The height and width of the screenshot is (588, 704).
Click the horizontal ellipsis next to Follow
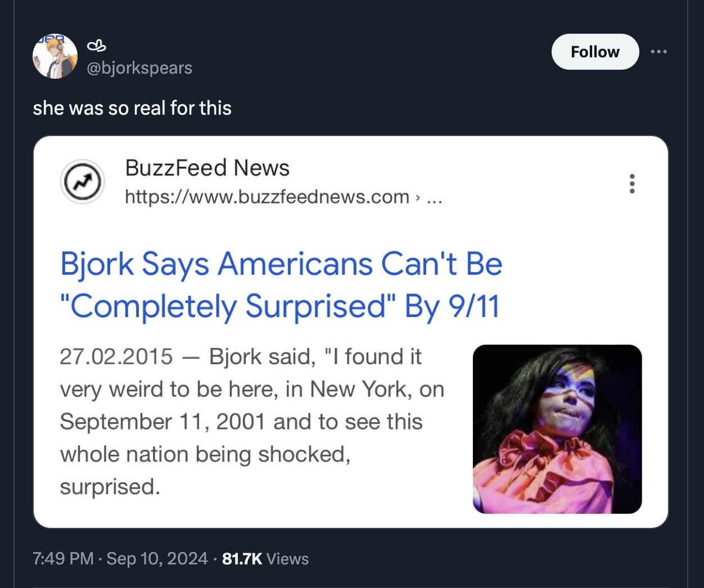[x=659, y=51]
